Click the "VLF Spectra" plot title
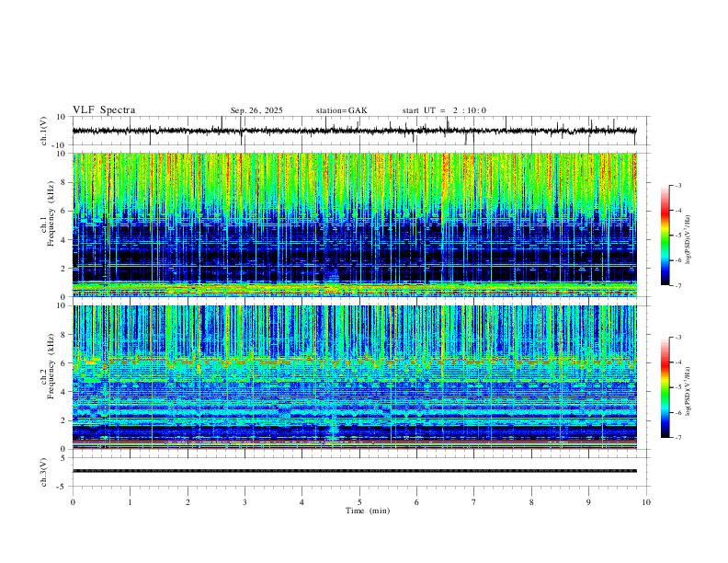Image resolution: width=728 pixels, height=563 pixels. pos(104,110)
